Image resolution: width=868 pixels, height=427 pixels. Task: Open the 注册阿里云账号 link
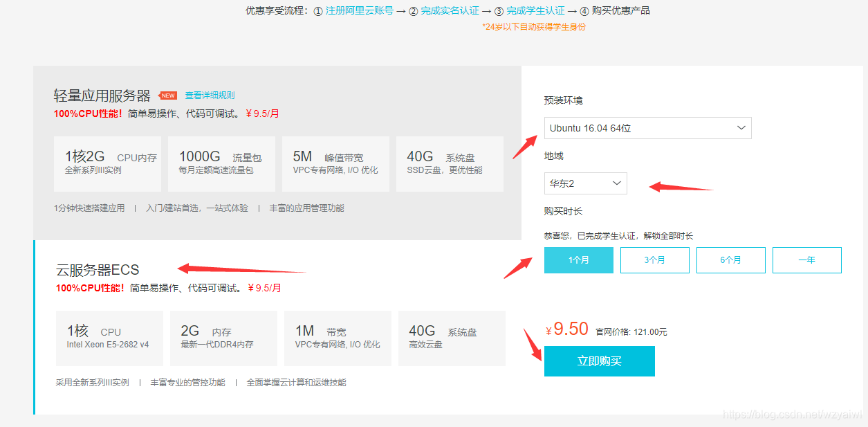[x=359, y=10]
